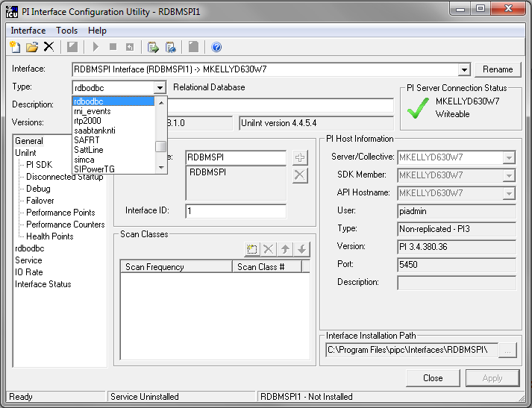The width and height of the screenshot is (532, 408).
Task: Click type list scrollbar down arrow
Action: pyautogui.click(x=161, y=168)
